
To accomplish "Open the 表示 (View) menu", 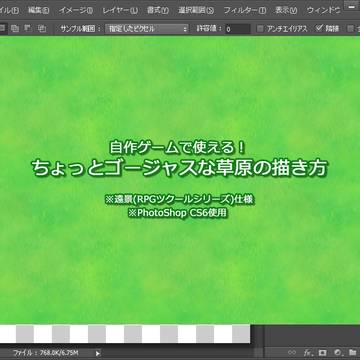I will click(286, 10).
